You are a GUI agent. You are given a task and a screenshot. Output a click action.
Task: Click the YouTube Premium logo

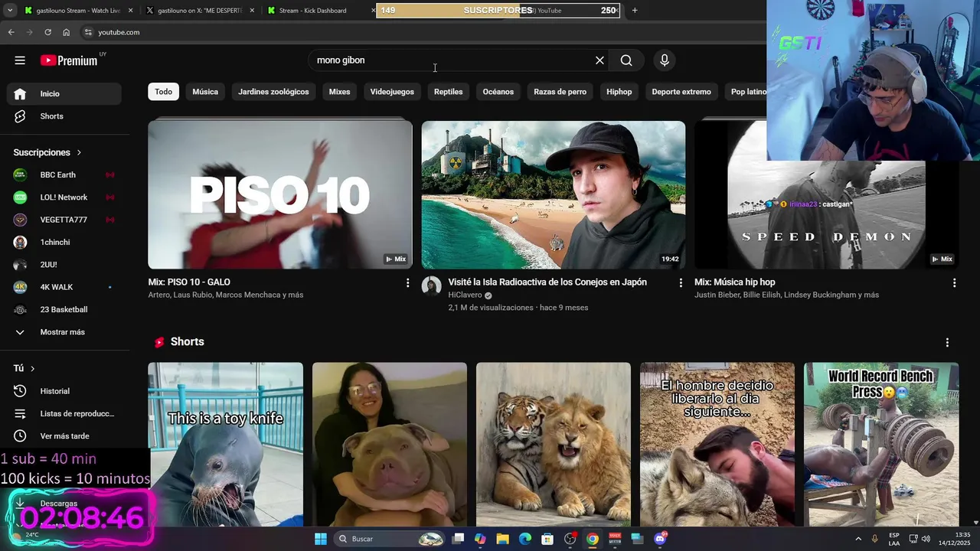point(69,60)
